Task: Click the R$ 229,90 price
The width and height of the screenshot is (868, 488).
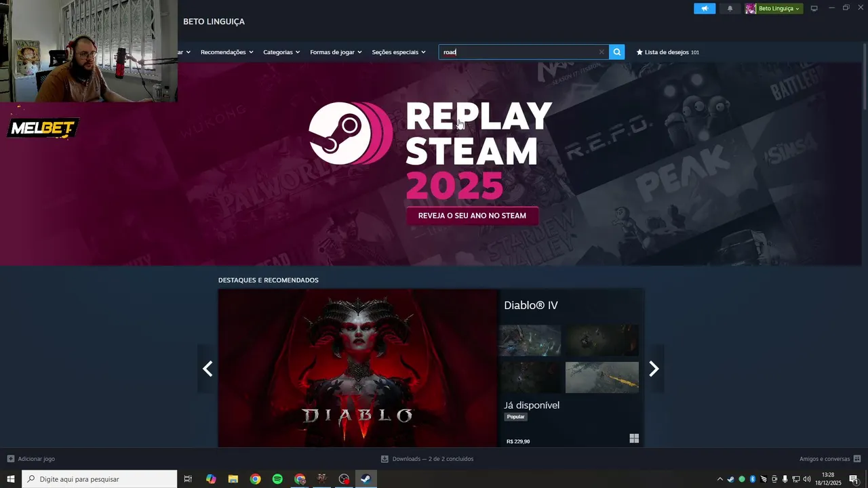Action: (518, 441)
